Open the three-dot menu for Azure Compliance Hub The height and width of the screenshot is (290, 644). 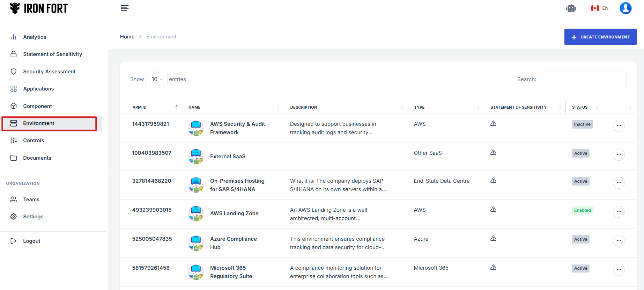[x=619, y=240]
